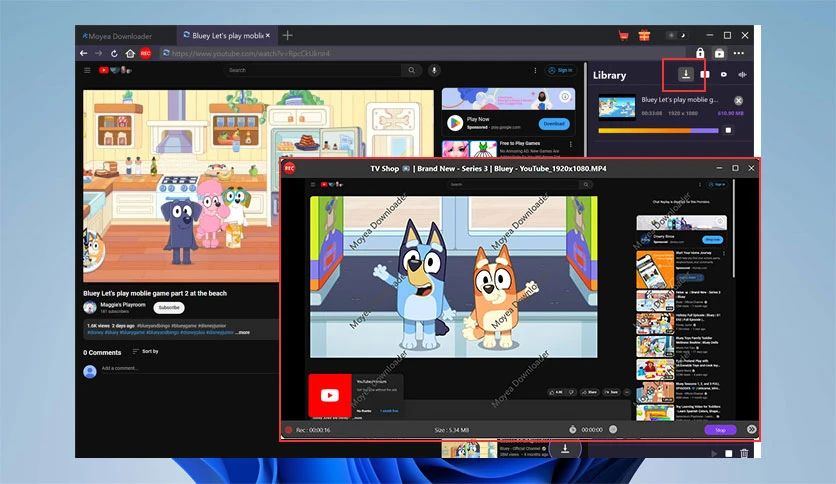
Task: Click No thanks on Premium promo
Action: tap(364, 411)
